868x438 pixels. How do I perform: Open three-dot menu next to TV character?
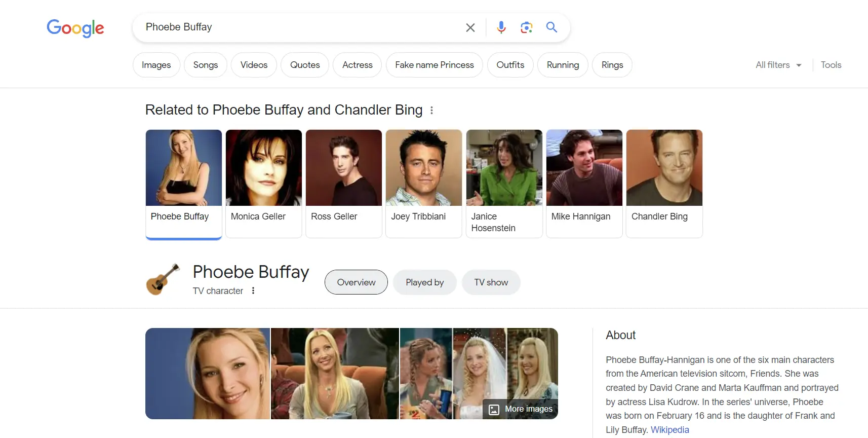click(253, 290)
